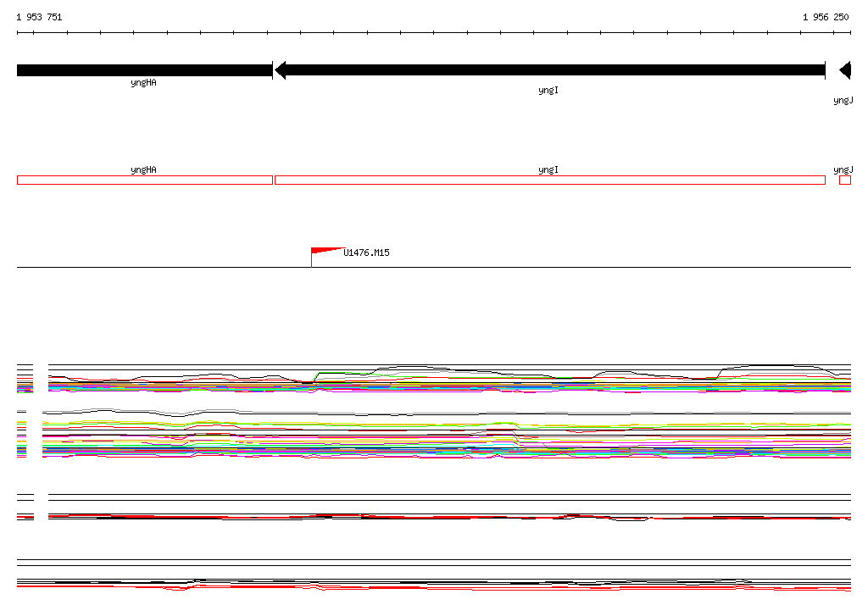Image resolution: width=868 pixels, height=605 pixels.
Task: Click the yngHA black gene arrow
Action: 144,70
